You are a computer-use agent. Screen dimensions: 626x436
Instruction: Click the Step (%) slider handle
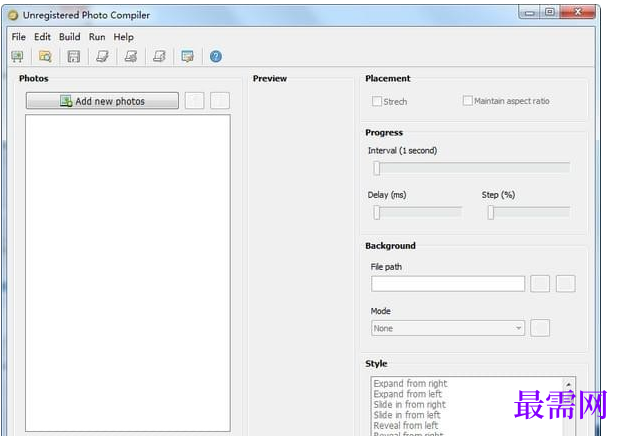coord(491,212)
